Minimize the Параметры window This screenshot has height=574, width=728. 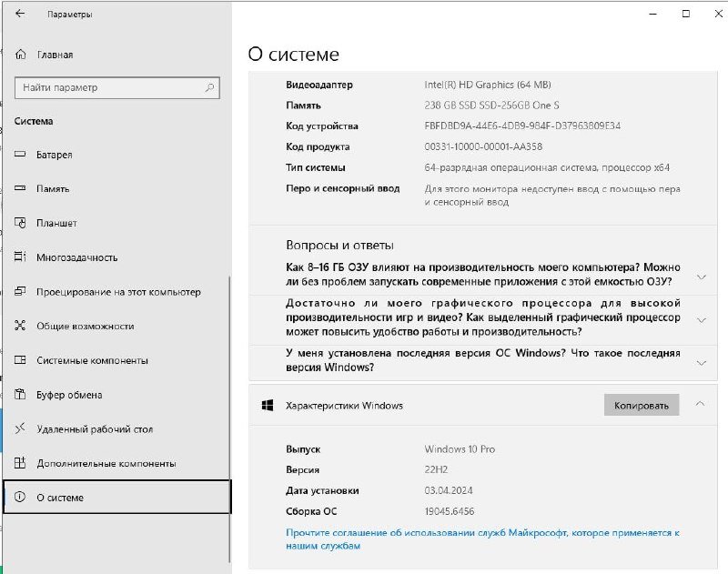(652, 14)
